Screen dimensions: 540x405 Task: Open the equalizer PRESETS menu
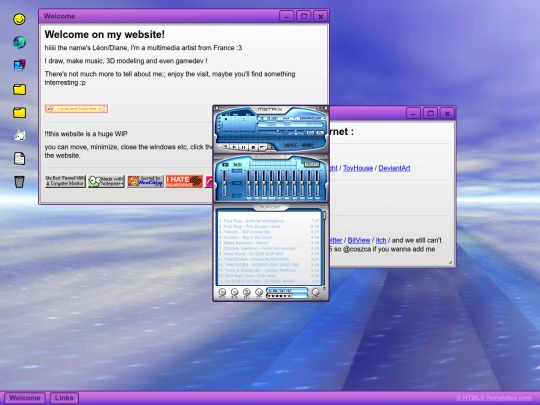[312, 164]
